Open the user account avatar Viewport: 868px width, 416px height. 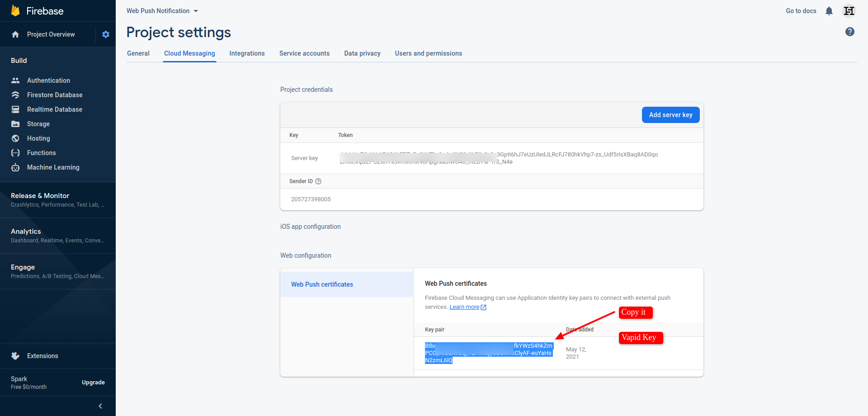(x=849, y=11)
